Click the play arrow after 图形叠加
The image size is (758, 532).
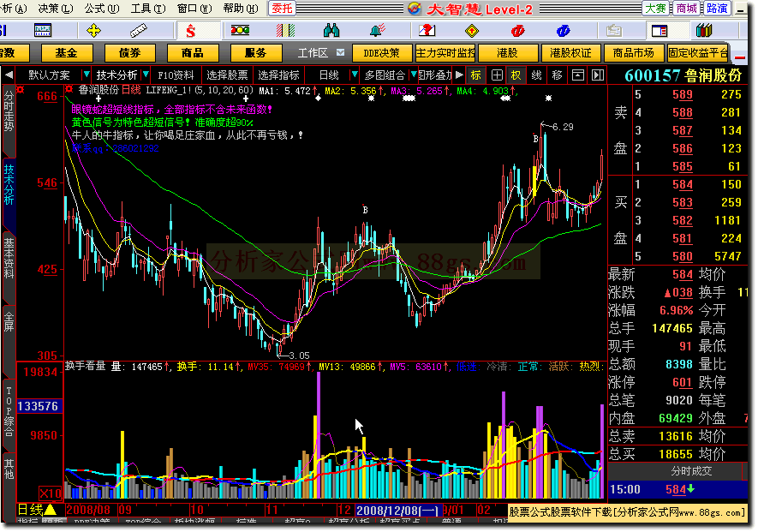(459, 75)
